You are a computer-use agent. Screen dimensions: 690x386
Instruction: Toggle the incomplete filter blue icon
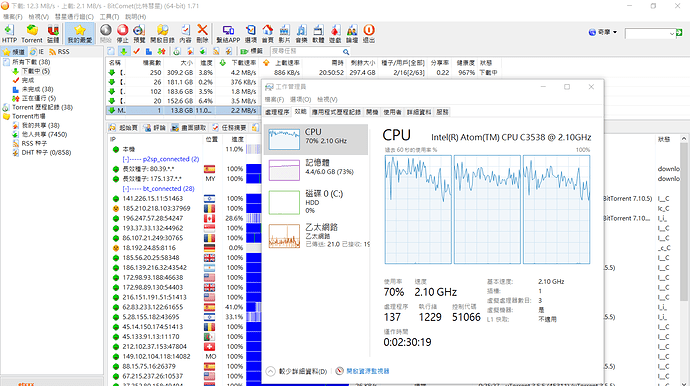pos(149,51)
